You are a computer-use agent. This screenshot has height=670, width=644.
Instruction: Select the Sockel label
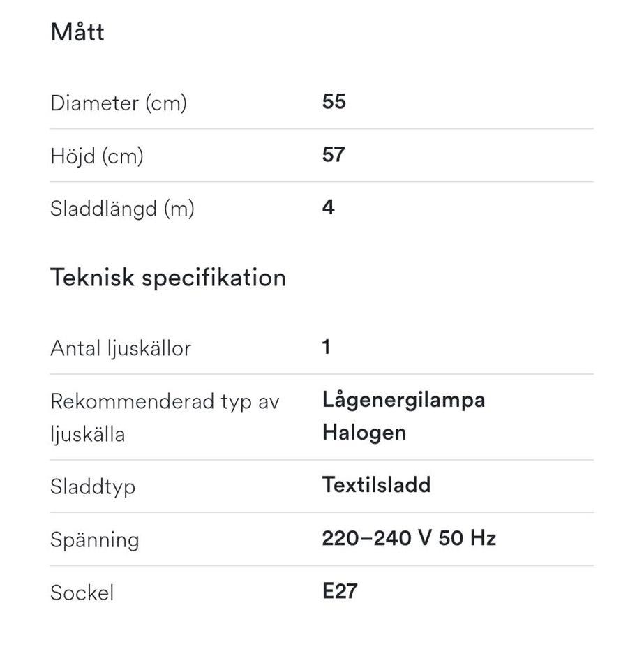click(82, 593)
